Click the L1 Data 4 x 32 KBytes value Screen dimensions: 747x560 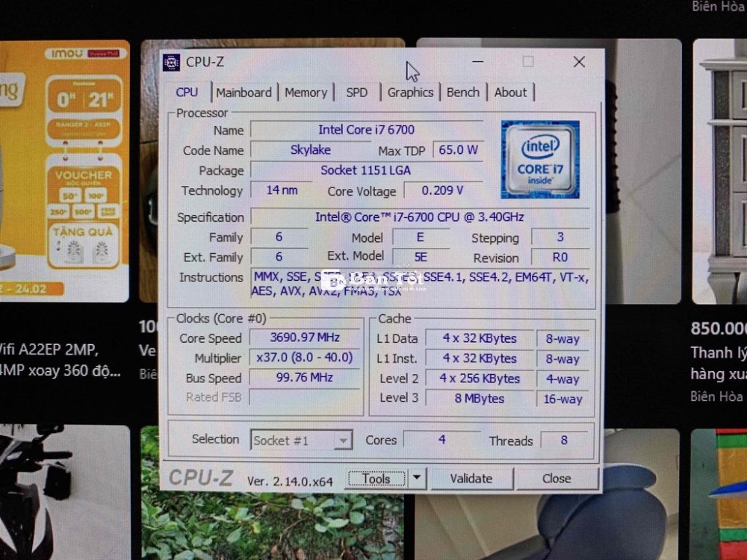point(480,338)
